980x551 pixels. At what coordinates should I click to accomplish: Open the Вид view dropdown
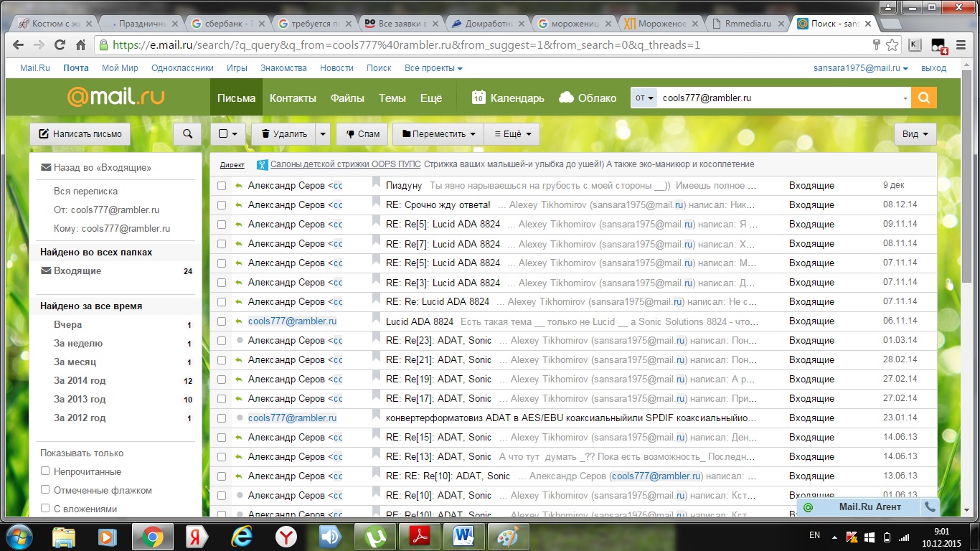tap(915, 133)
